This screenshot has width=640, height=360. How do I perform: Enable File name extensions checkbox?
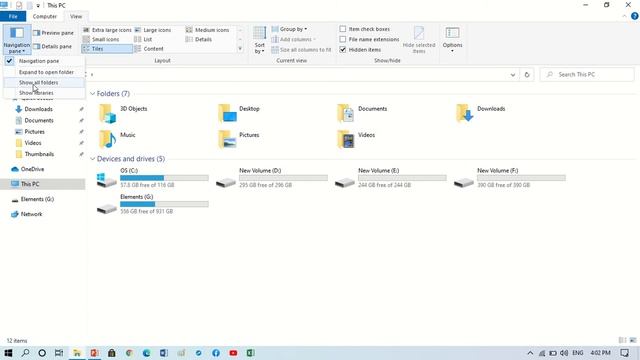click(369, 39)
